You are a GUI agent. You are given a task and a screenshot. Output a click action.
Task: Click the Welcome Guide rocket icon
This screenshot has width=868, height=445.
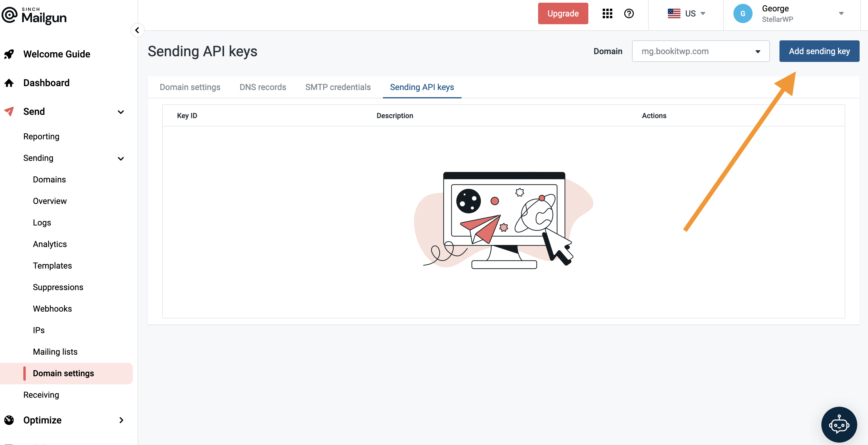pos(9,54)
